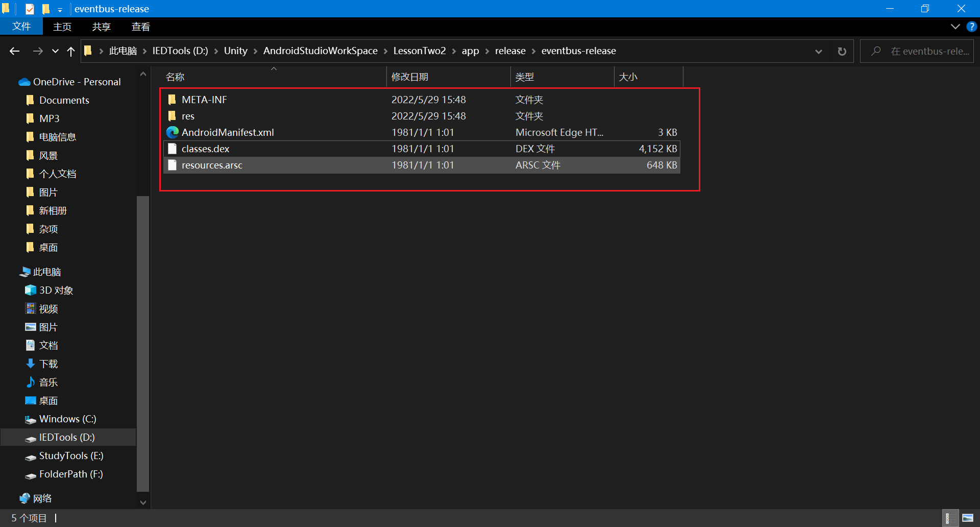This screenshot has height=527, width=980.
Task: Open Documents folder under OneDrive
Action: [57, 100]
